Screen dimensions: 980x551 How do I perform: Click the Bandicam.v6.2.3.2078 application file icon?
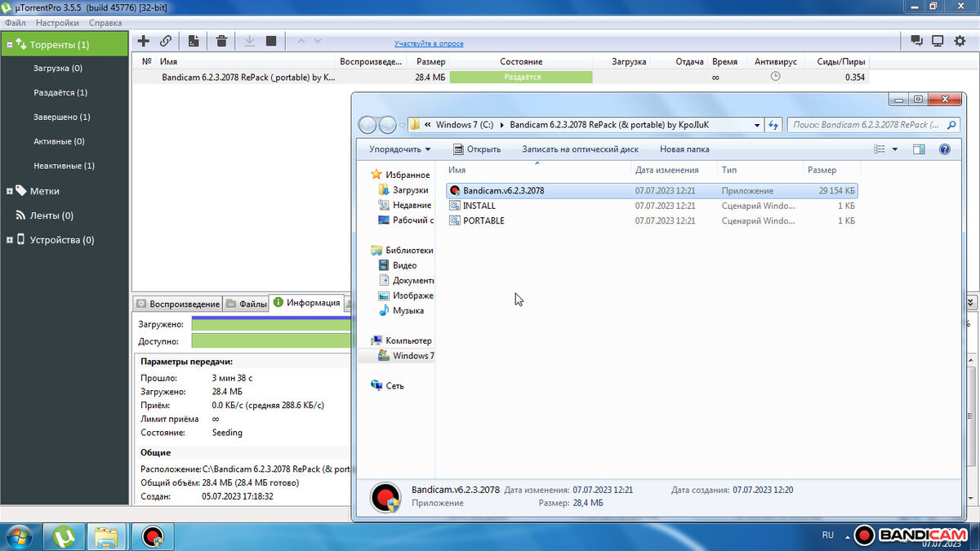455,190
